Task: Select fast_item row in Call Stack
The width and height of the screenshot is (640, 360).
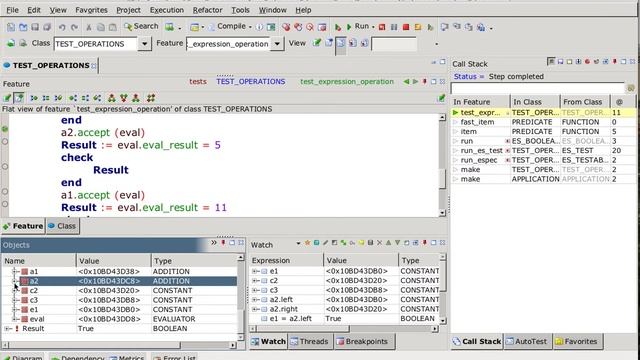Action: 543,122
